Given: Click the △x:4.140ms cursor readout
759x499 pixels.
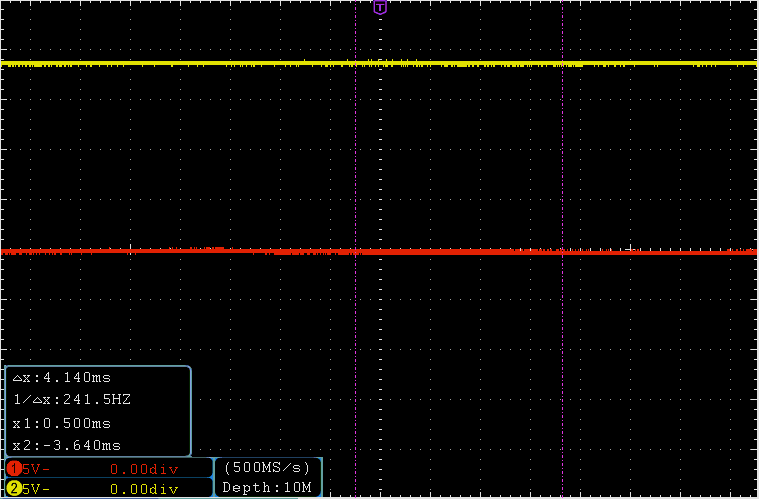Looking at the screenshot, I should [x=61, y=377].
